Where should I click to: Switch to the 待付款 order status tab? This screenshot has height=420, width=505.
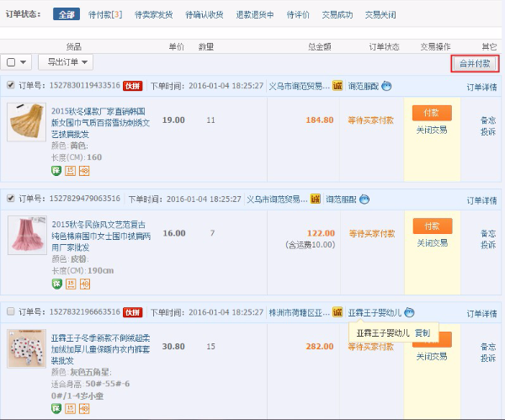[104, 14]
